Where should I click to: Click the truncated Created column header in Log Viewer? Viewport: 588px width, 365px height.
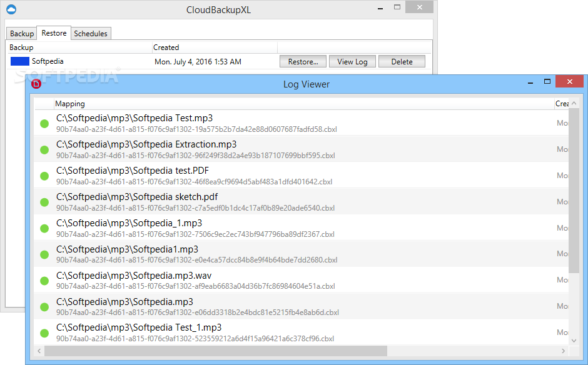point(562,104)
